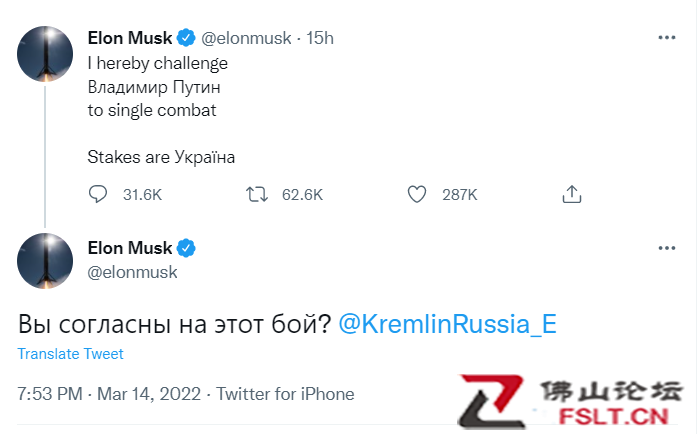697x434 pixels.
Task: Click the Twitter for iPhone source label
Action: pos(285,394)
